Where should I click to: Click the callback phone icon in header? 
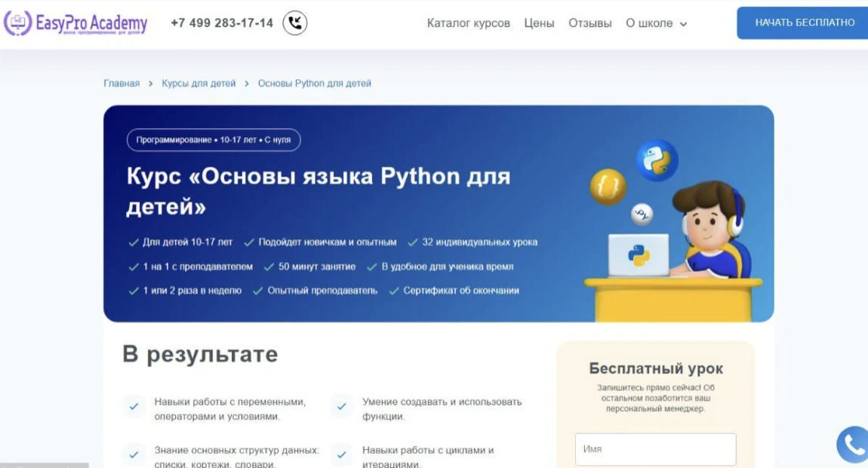[295, 23]
